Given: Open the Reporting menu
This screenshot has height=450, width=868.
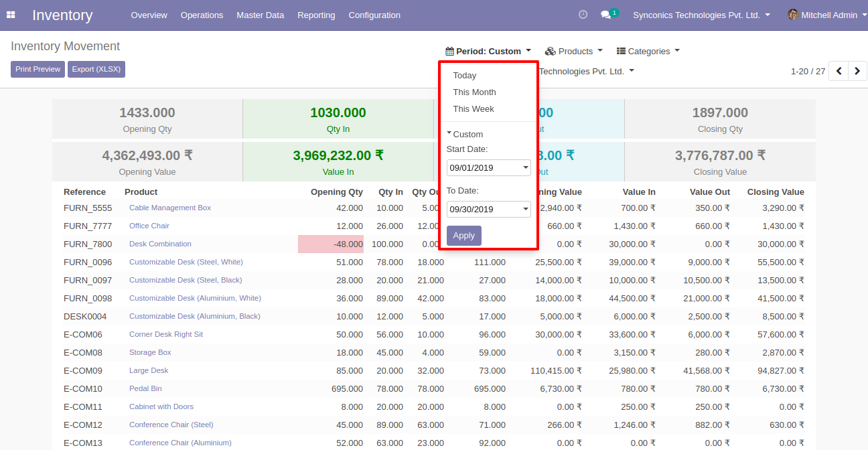Looking at the screenshot, I should 316,15.
